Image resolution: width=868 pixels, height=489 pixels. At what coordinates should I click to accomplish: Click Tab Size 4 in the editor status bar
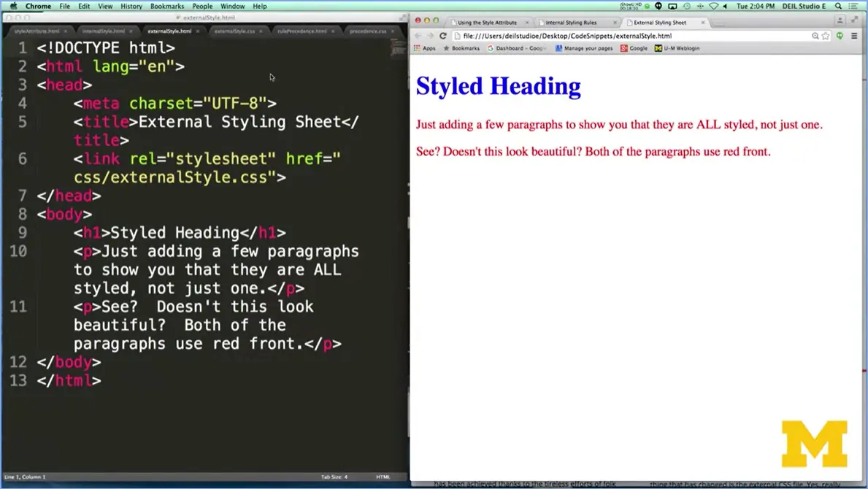point(334,477)
